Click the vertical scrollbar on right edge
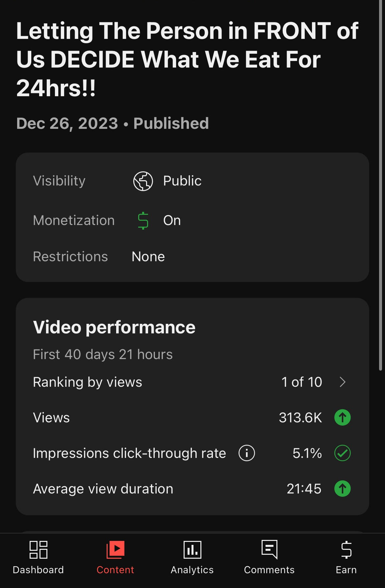 [x=381, y=184]
